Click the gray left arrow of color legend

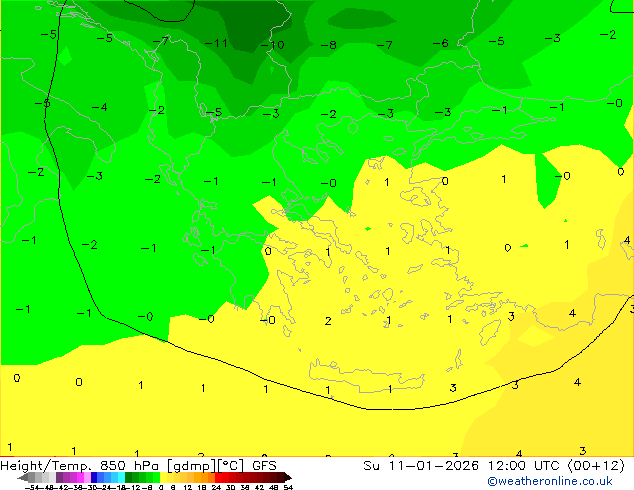tap(22, 477)
